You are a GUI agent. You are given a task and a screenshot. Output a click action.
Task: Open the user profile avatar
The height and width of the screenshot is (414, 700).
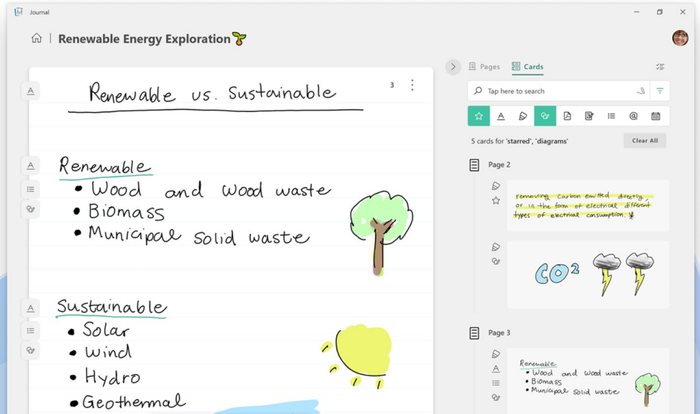[x=680, y=38]
